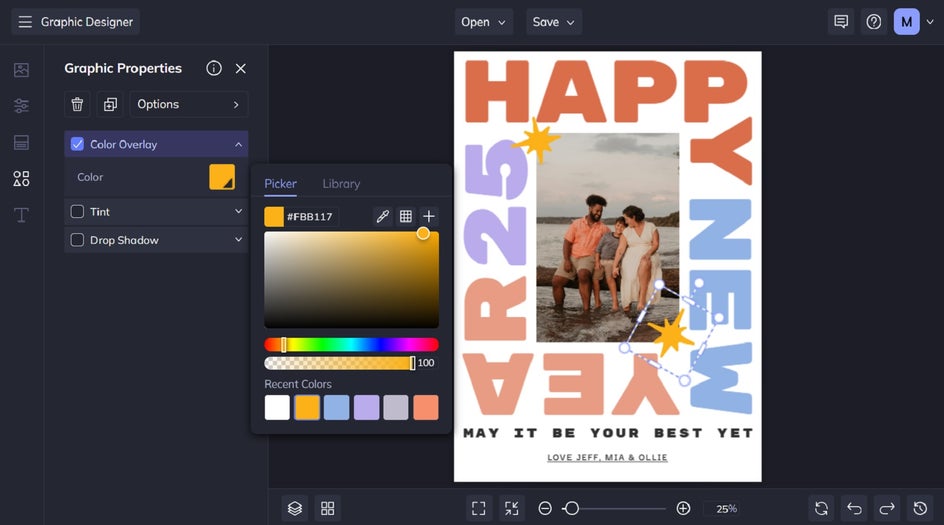Click the Color overlay swatch
The width and height of the screenshot is (944, 525).
(222, 177)
